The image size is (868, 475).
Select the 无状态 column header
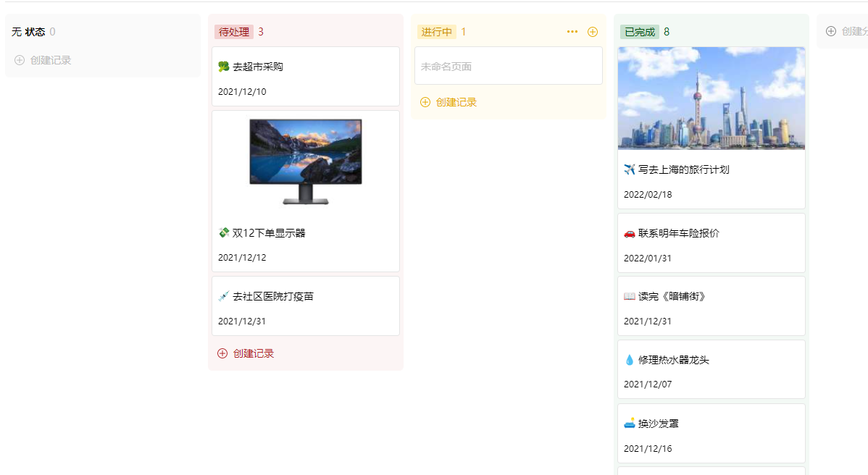[28, 32]
